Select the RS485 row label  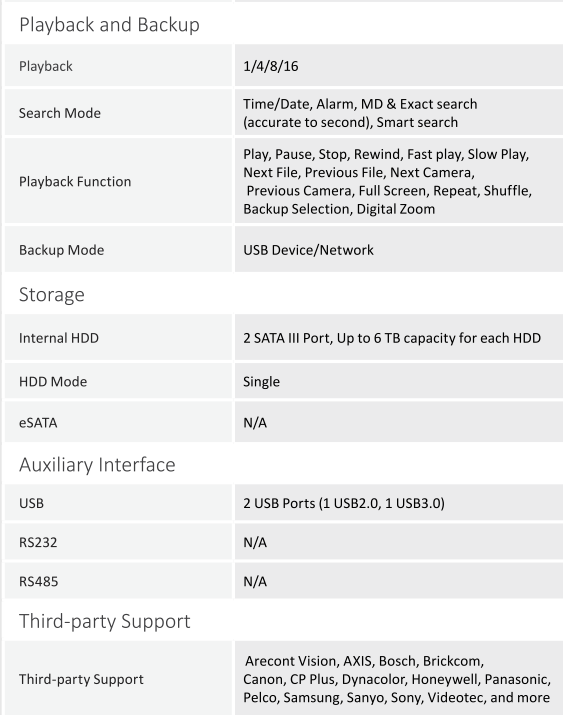38,581
